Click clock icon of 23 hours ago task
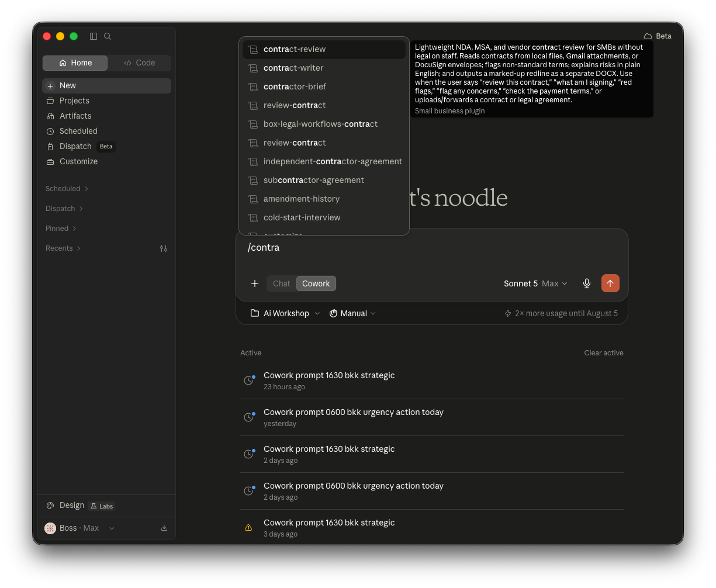Screen dimensions: 716x588 tap(249, 381)
